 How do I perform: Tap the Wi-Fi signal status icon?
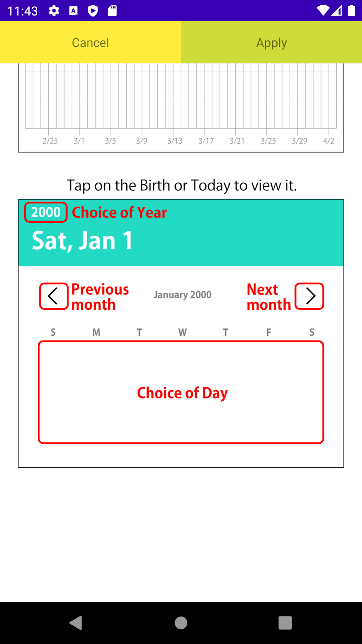323,11
